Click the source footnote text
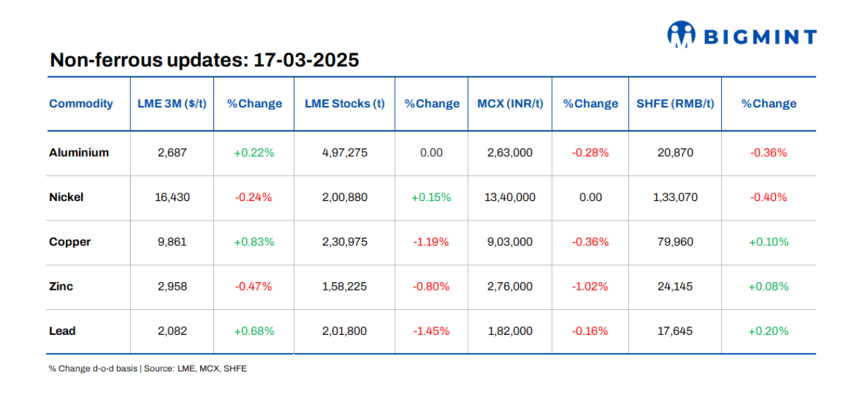Screen dimensions: 868x416 [148, 369]
